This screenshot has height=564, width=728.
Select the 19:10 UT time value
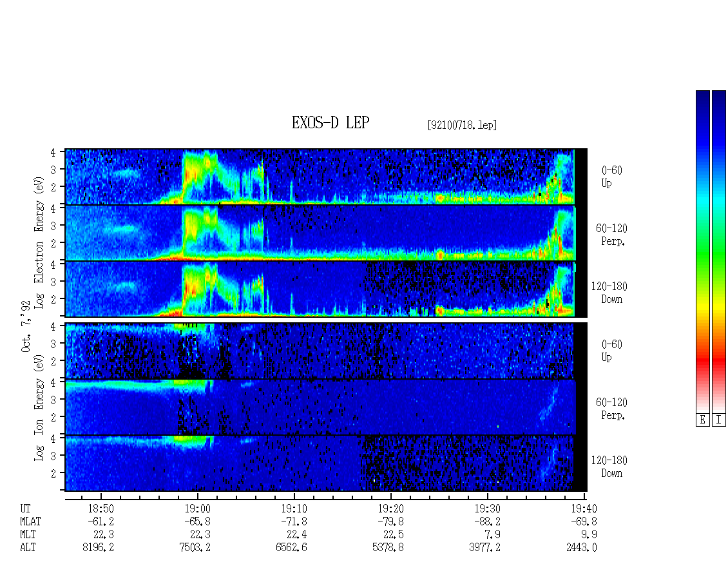(x=294, y=509)
